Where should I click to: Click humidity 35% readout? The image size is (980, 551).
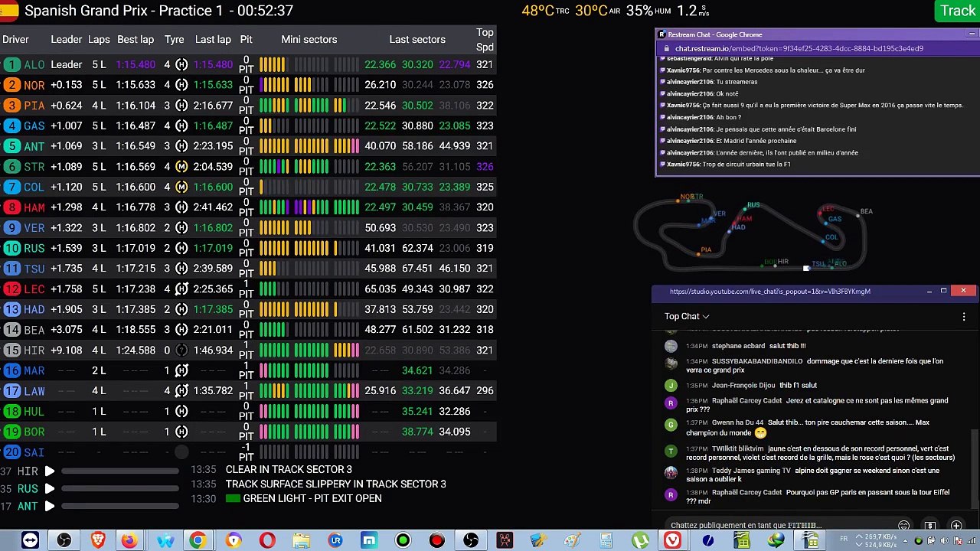tap(648, 11)
